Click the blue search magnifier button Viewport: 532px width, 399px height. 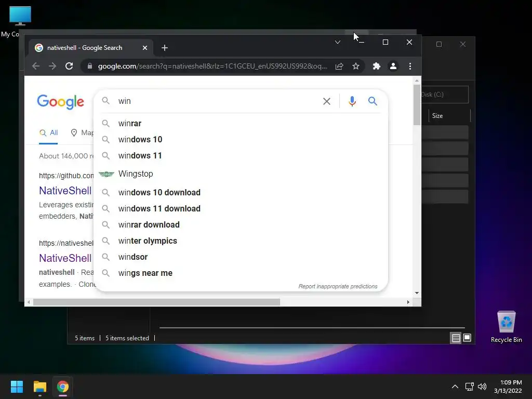(x=373, y=101)
